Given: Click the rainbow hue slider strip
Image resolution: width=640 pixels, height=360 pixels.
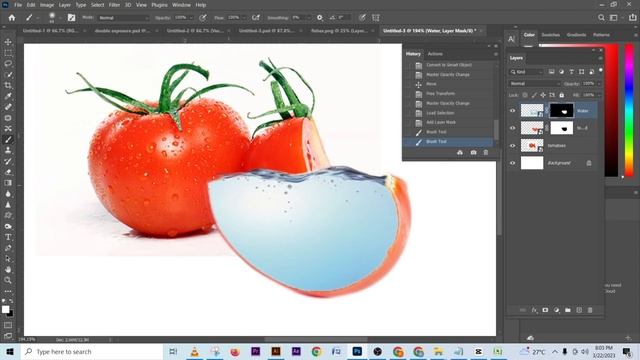Looking at the screenshot, I should 629,110.
